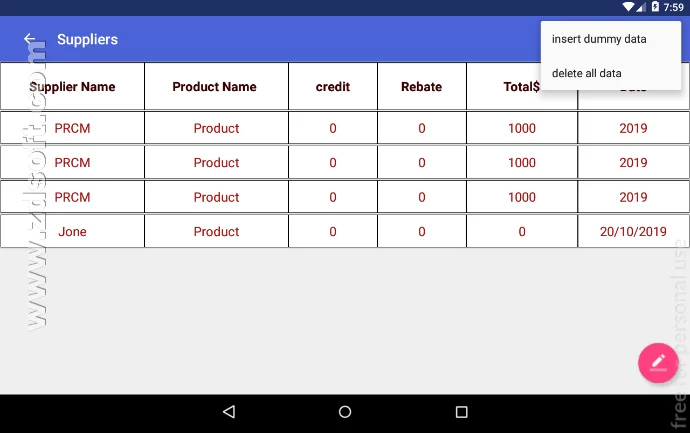Tap the 7:59 clock in status bar
Screen dimensions: 690x433
point(673,7)
